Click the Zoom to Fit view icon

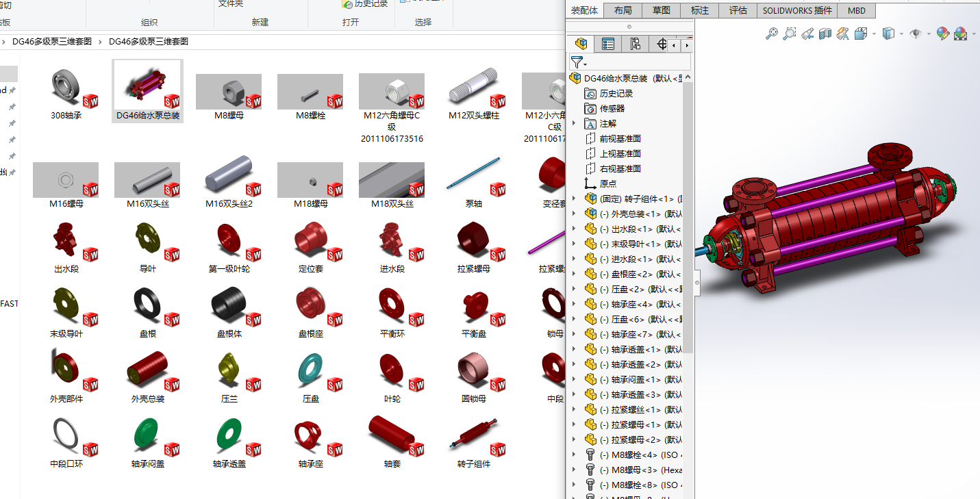[x=772, y=34]
